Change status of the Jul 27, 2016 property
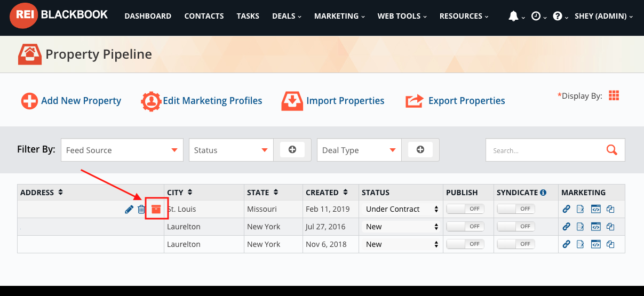Screen dimensions: 644x296 pos(402,227)
